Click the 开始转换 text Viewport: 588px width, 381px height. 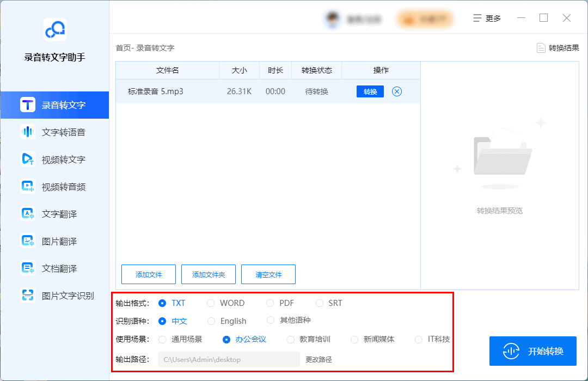(546, 351)
